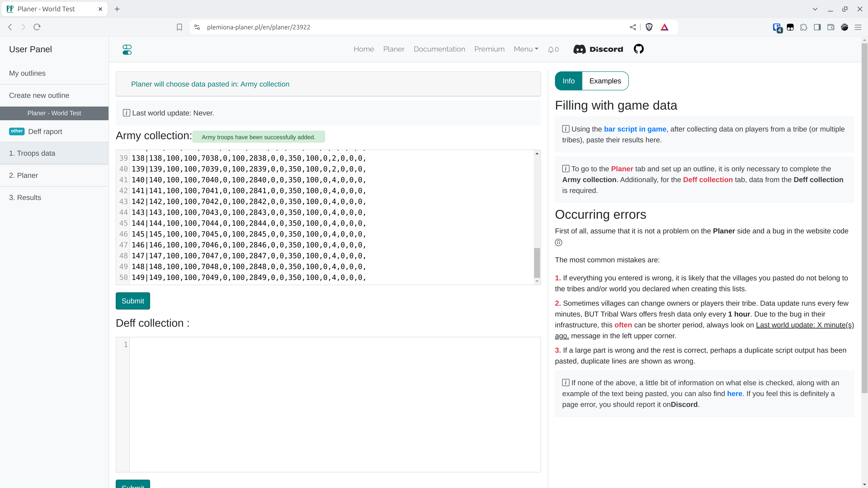Expand the Menu dropdown

pyautogui.click(x=526, y=49)
